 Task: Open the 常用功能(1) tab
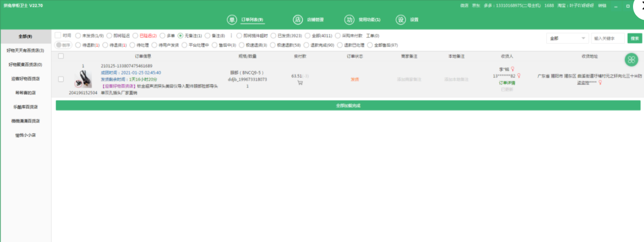click(x=369, y=20)
